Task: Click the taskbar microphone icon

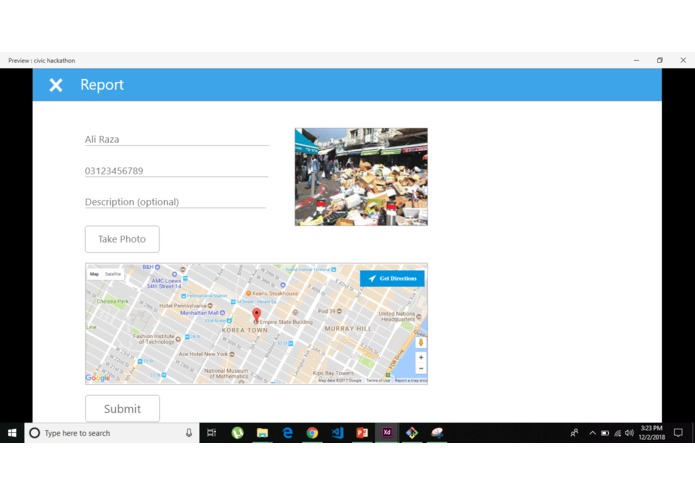Action: (x=189, y=433)
